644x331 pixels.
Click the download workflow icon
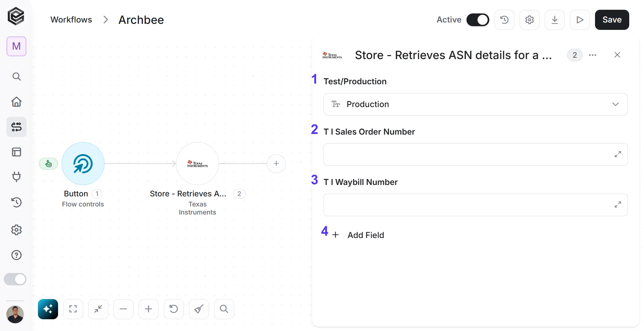click(555, 20)
